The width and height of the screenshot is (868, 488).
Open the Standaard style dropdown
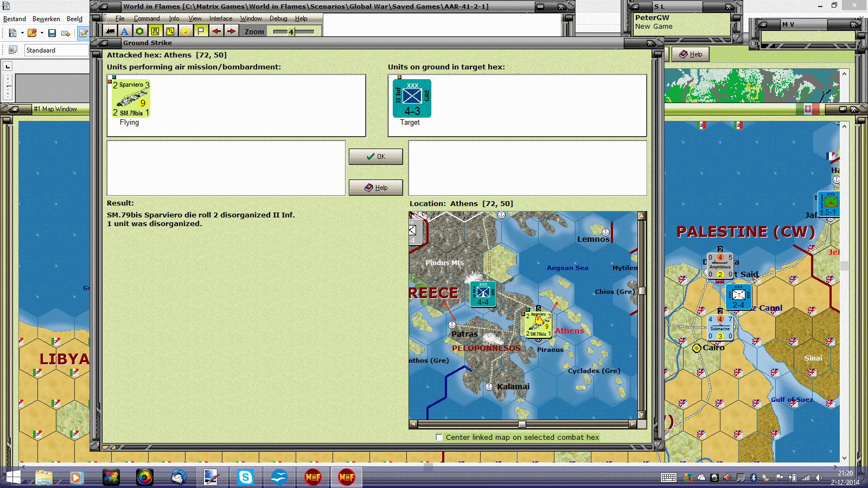coord(56,50)
